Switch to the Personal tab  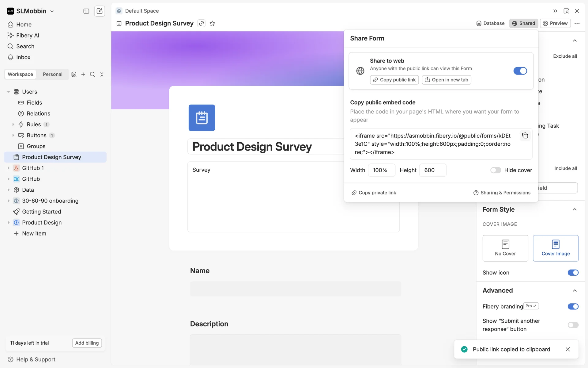(52, 74)
